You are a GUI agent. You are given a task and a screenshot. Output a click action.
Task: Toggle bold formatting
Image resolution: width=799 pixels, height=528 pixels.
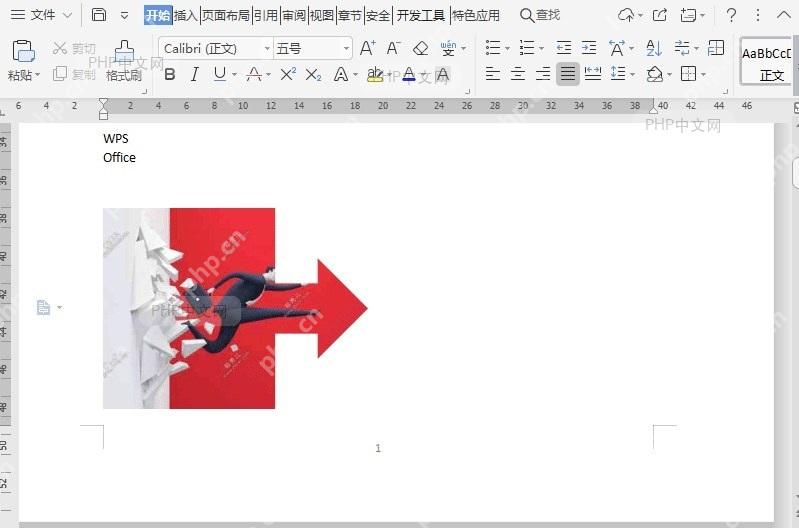tap(170, 75)
